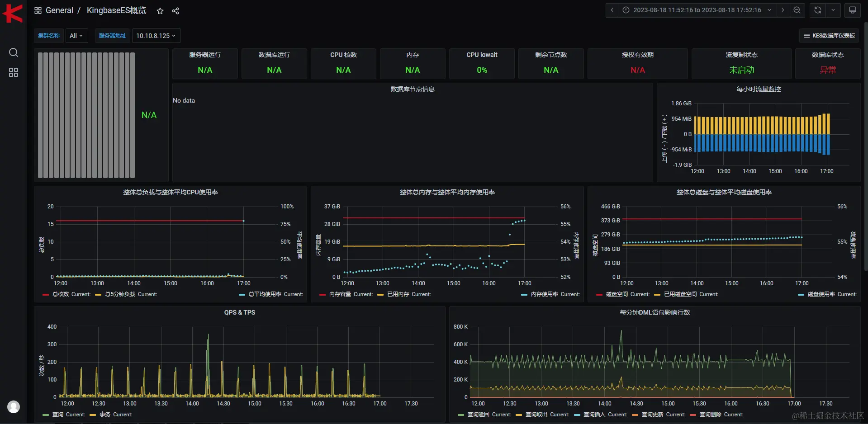Toggle 已用内存 series in memory legend
868x424 pixels.
398,294
